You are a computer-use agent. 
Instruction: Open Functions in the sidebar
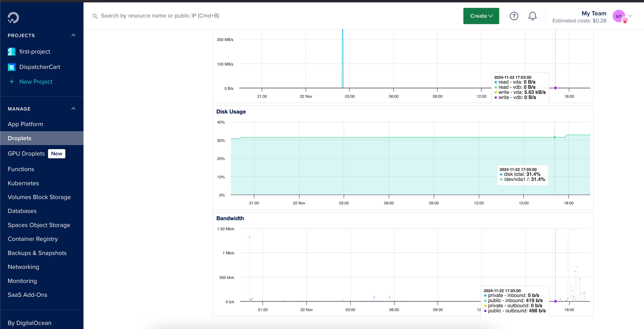(21, 169)
